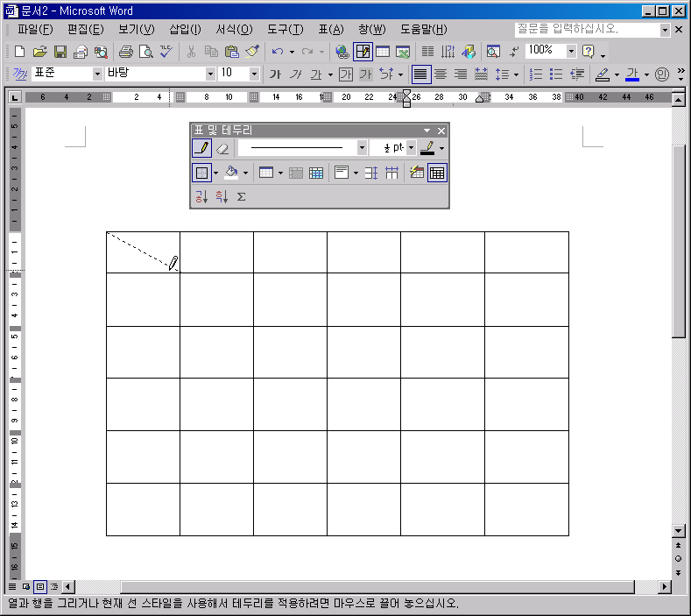
Task: Switch to Print Layout view button
Action: [40, 586]
